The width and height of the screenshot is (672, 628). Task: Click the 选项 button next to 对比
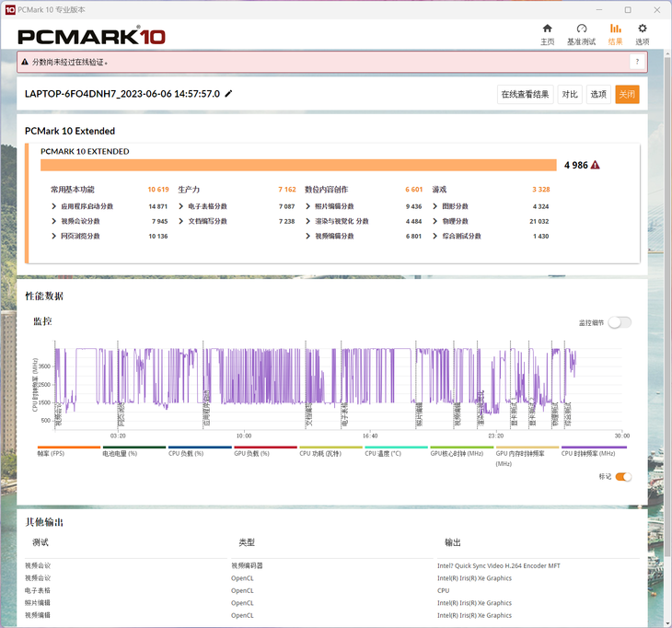pos(598,94)
